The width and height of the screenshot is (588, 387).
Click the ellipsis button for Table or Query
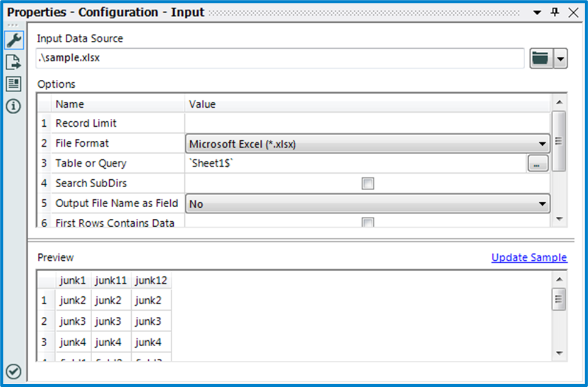tap(537, 163)
